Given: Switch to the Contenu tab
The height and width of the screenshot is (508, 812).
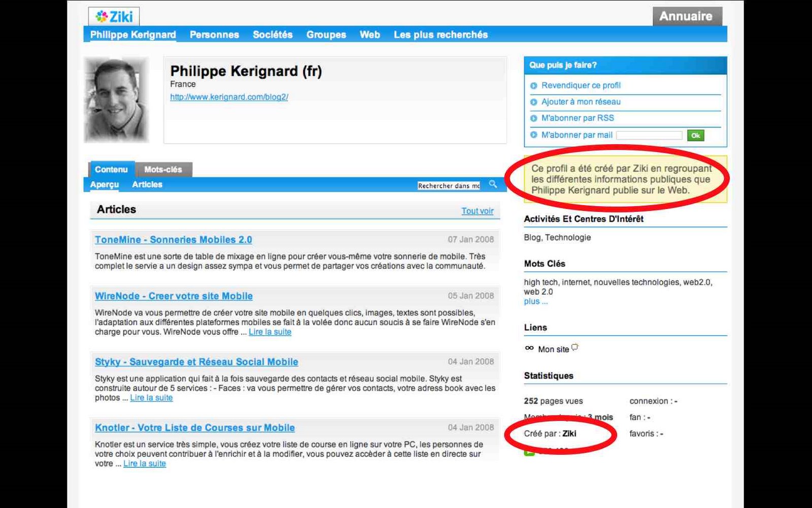Looking at the screenshot, I should click(x=111, y=169).
